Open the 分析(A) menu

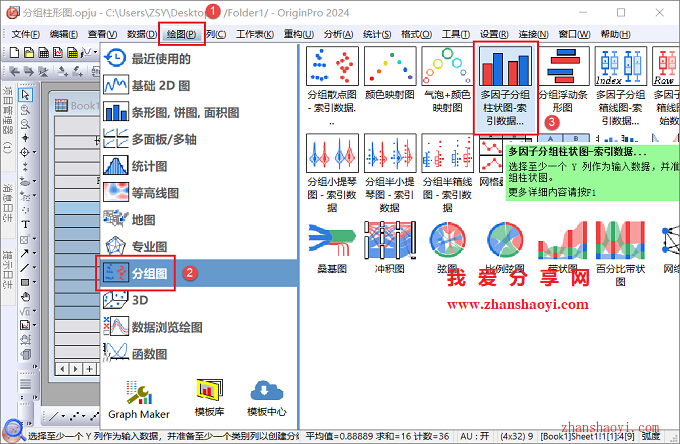(338, 34)
